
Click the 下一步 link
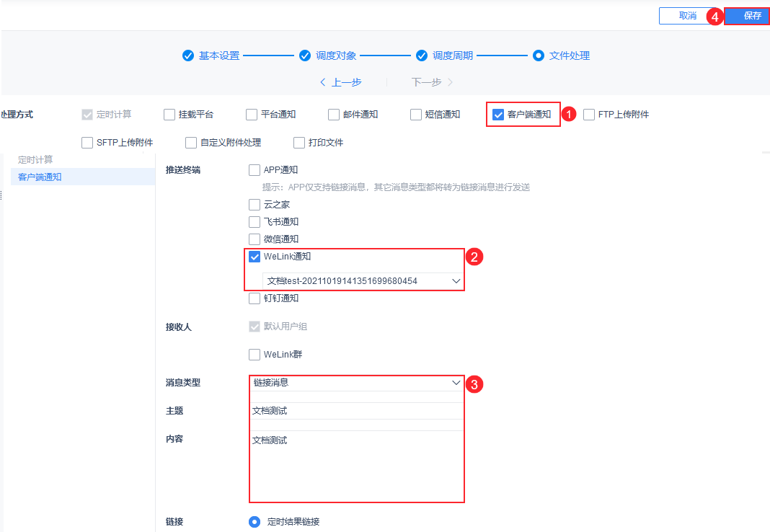426,82
